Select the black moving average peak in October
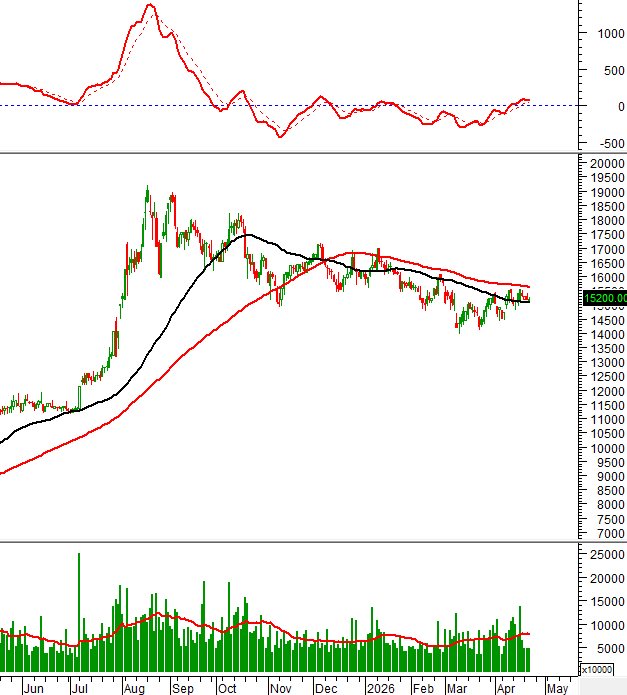This screenshot has width=627, height=695. (x=248, y=235)
